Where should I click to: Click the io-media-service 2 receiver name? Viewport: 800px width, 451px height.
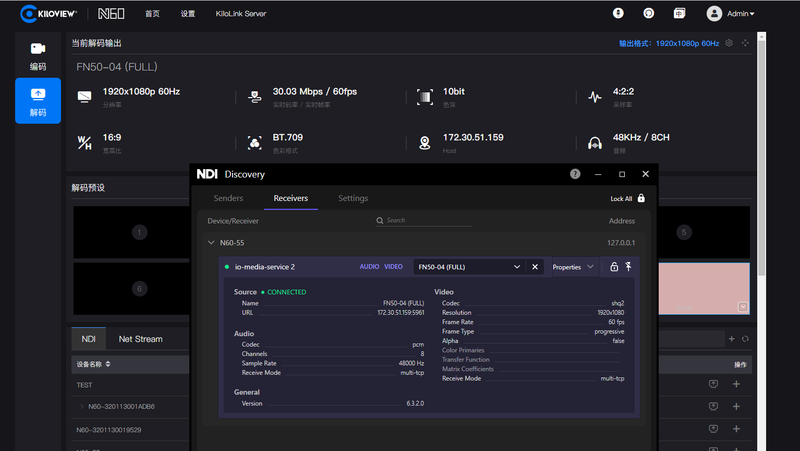pyautogui.click(x=264, y=267)
